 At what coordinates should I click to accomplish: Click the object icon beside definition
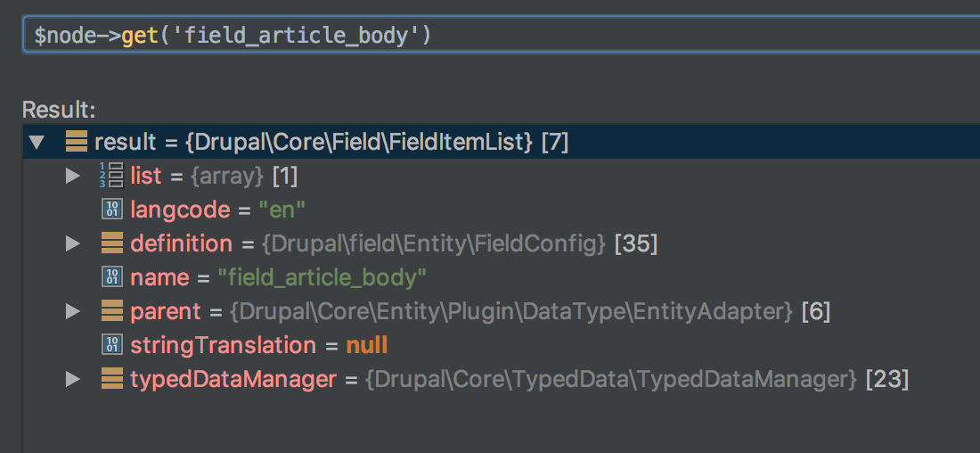click(x=112, y=243)
